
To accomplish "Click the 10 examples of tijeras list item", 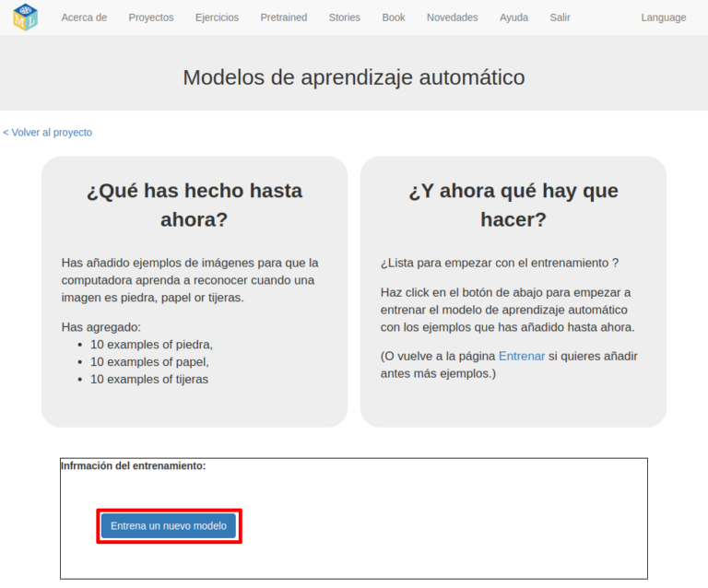I will coord(149,379).
